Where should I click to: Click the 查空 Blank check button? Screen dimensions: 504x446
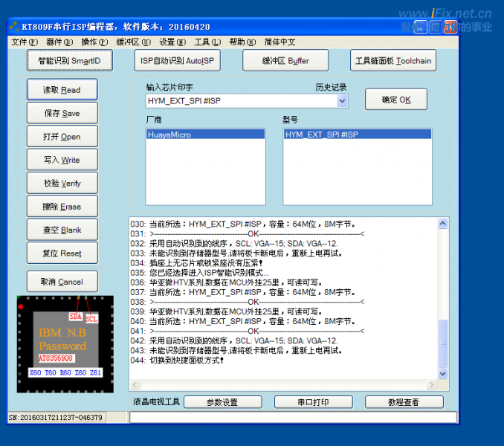[x=62, y=230]
